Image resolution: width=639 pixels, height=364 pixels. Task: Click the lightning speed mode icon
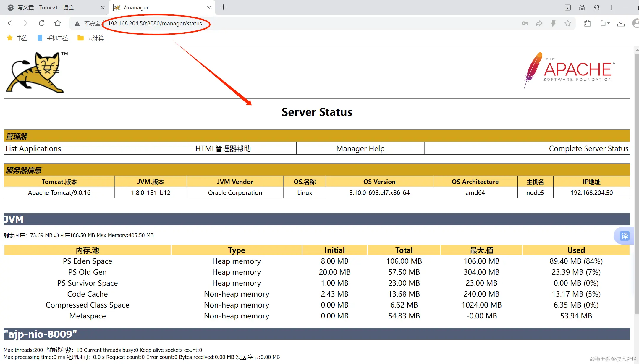coord(553,23)
